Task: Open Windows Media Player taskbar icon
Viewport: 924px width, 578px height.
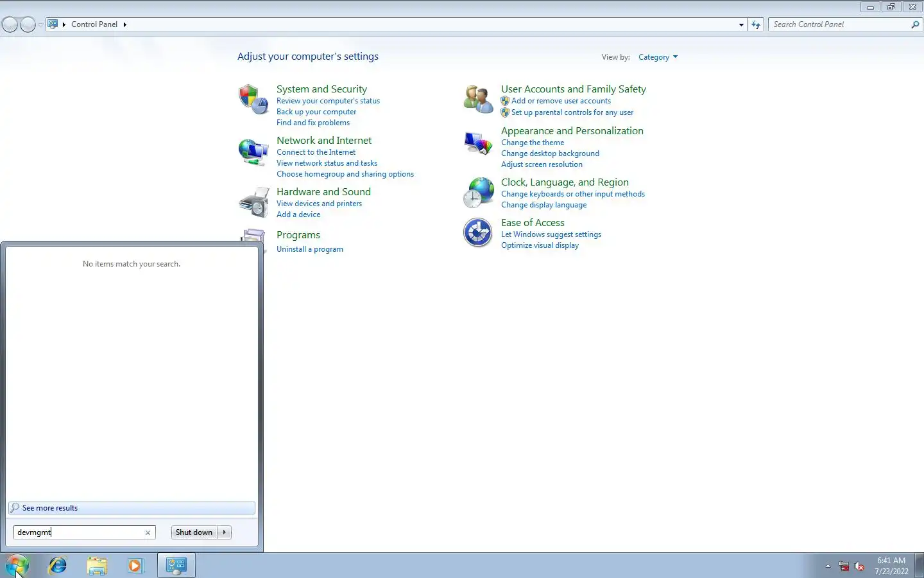Action: coord(135,566)
